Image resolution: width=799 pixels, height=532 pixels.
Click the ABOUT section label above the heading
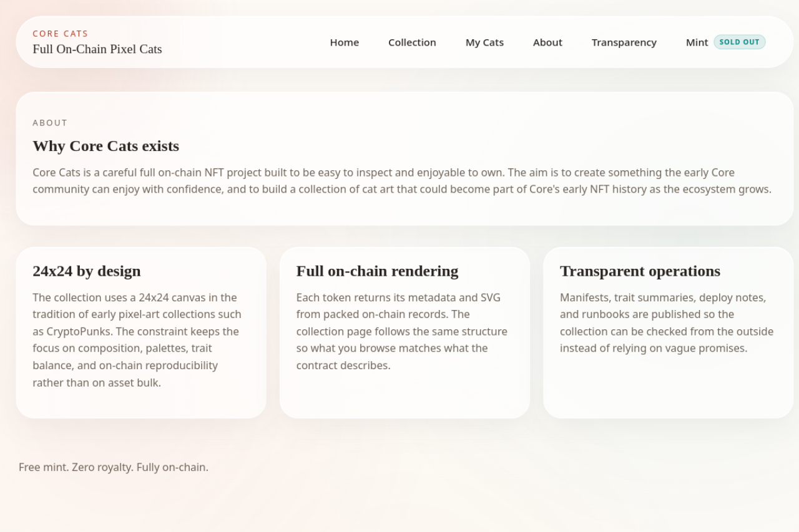(50, 123)
